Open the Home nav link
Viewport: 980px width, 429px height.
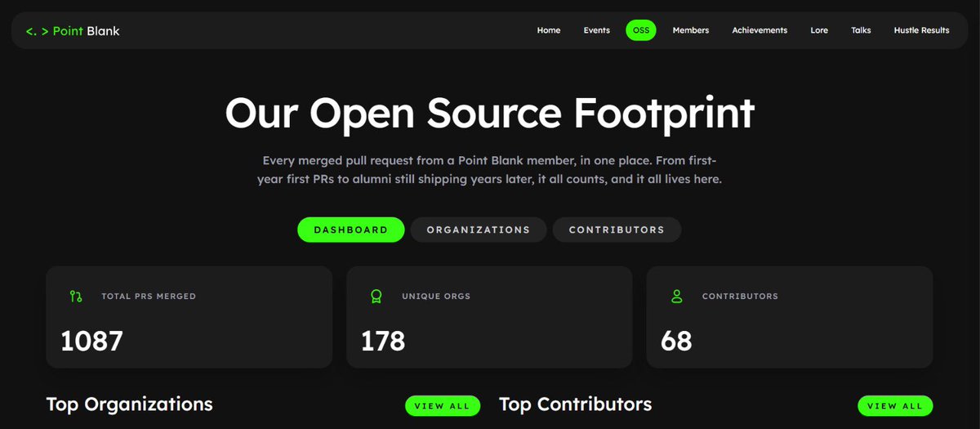[x=549, y=30]
